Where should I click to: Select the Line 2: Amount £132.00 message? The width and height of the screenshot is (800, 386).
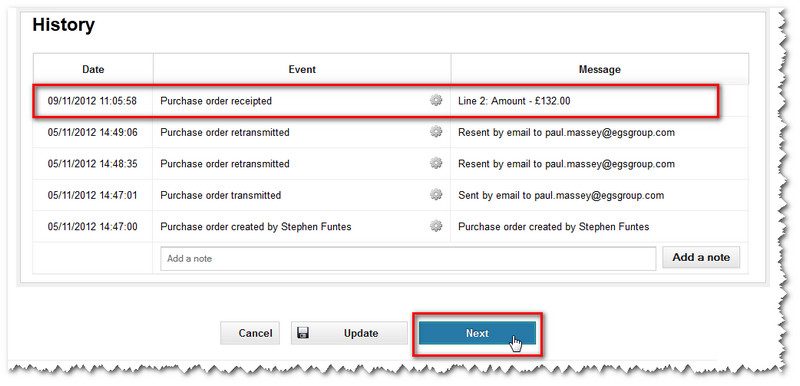[514, 101]
